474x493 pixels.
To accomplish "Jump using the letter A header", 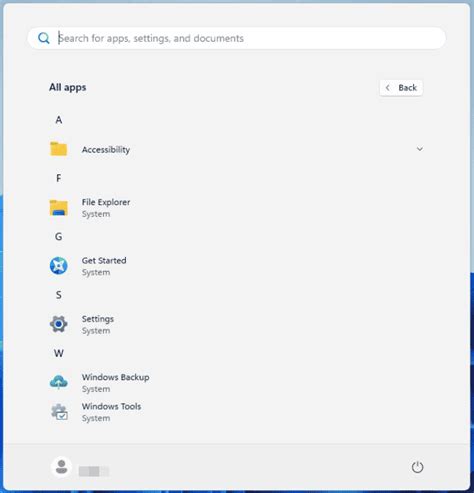I will [x=59, y=120].
